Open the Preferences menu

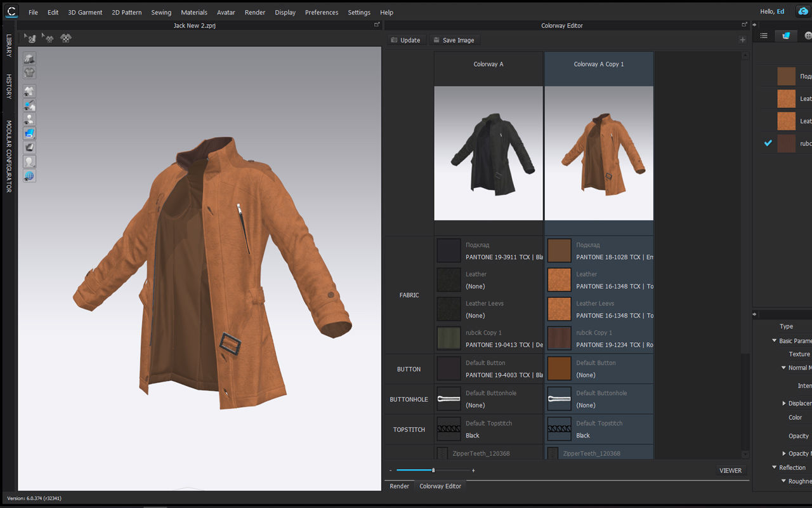point(322,12)
